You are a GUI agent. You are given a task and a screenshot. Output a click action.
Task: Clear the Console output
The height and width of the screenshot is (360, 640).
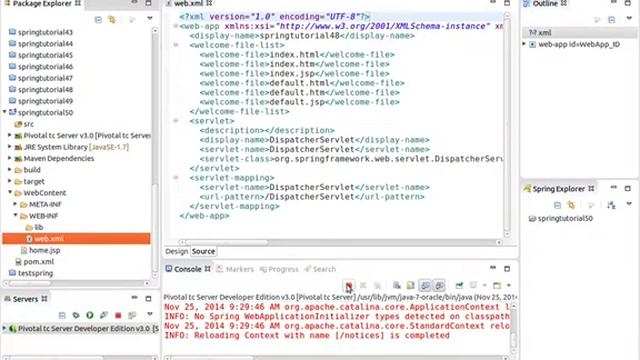coord(396,285)
